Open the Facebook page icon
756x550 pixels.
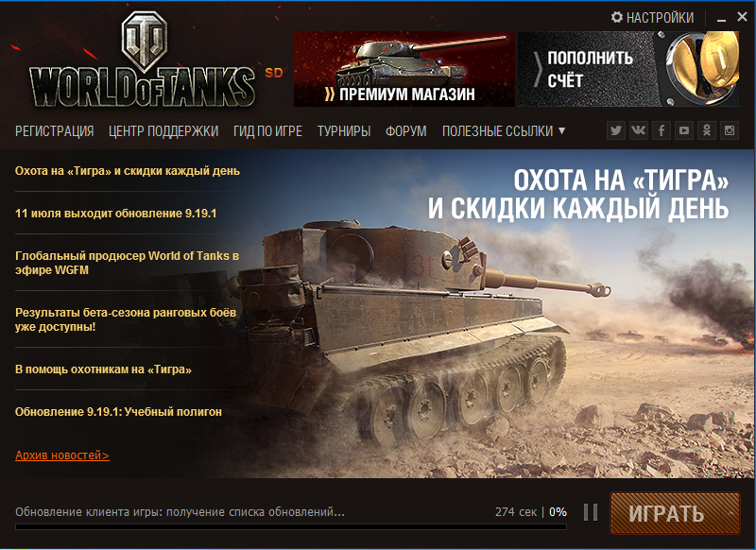click(661, 130)
